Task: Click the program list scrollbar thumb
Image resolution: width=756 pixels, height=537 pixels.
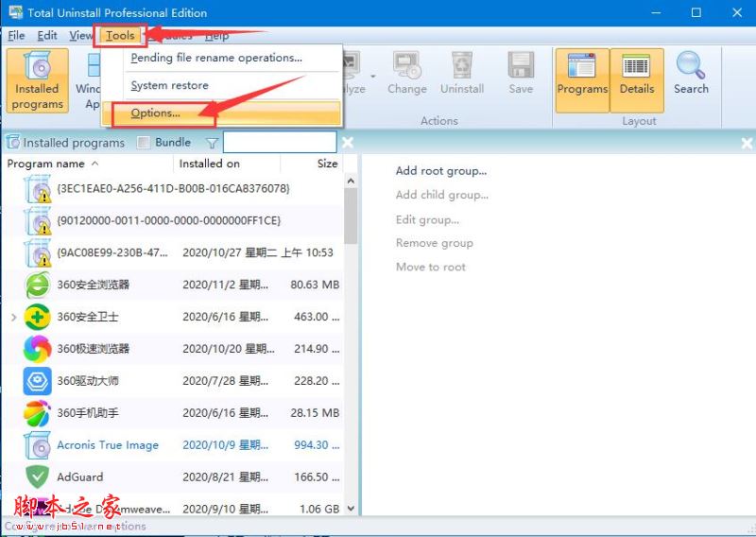Action: [x=351, y=216]
